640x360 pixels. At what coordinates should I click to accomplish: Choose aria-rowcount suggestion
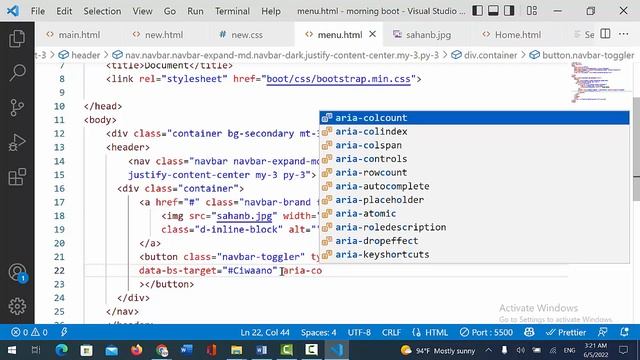click(474, 172)
